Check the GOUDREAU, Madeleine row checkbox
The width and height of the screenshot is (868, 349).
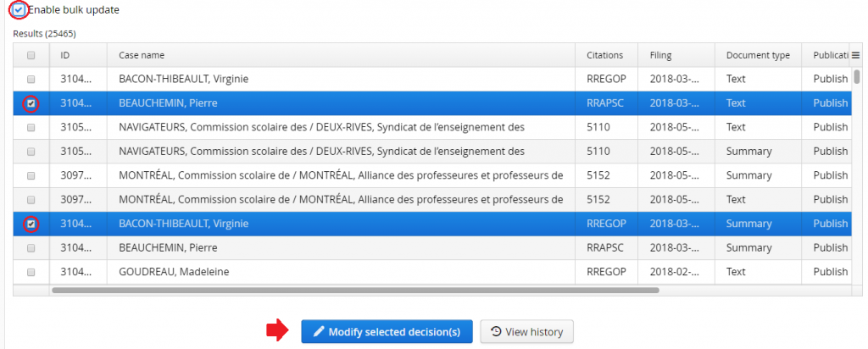[x=31, y=273]
